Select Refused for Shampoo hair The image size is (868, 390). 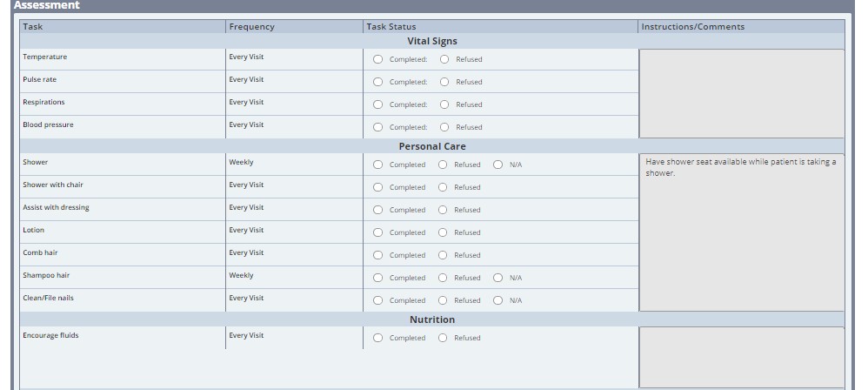(x=443, y=278)
